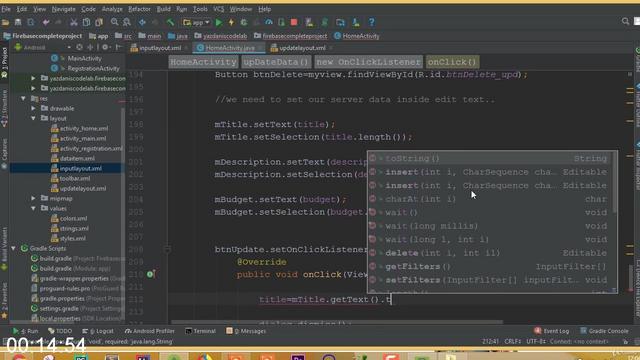Image resolution: width=640 pixels, height=360 pixels.
Task: Collapse the values folder
Action: point(33,209)
